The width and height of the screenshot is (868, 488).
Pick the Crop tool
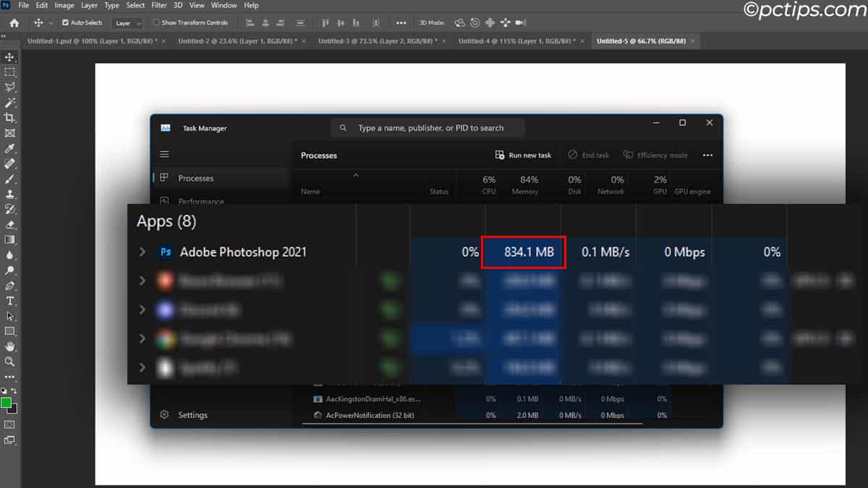pyautogui.click(x=10, y=117)
